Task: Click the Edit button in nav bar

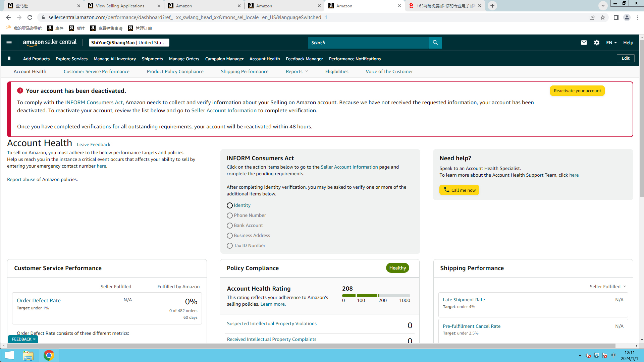Action: (626, 58)
